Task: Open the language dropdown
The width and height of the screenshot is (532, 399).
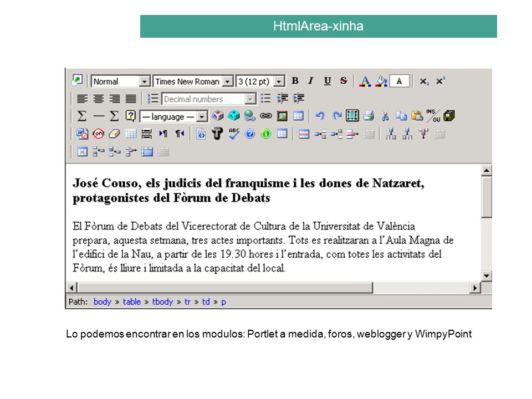Action: pos(173,117)
